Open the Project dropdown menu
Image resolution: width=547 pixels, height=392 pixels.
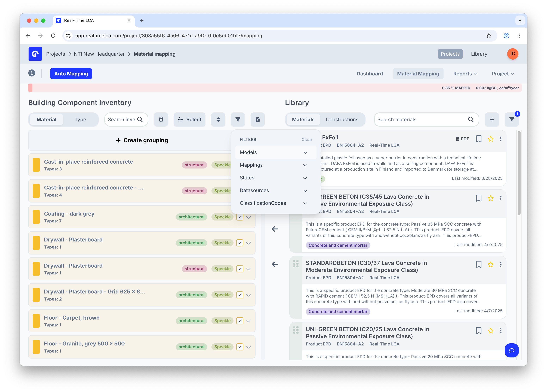[x=503, y=73]
